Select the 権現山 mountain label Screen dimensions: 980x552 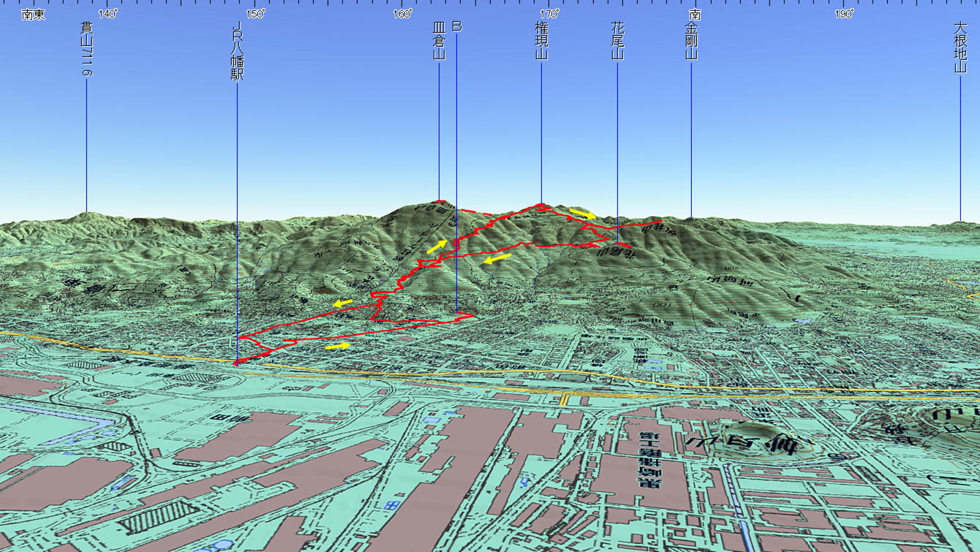coord(541,40)
